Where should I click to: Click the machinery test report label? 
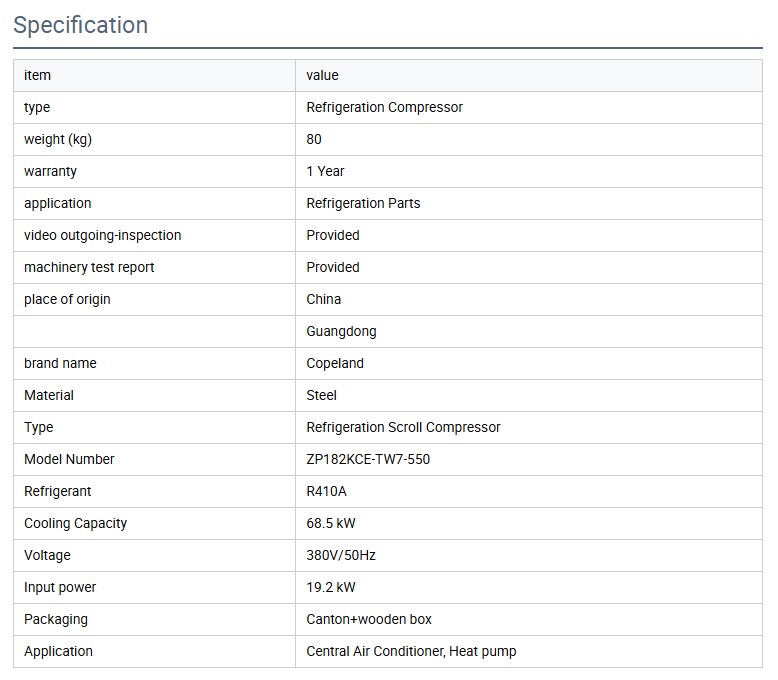[89, 267]
